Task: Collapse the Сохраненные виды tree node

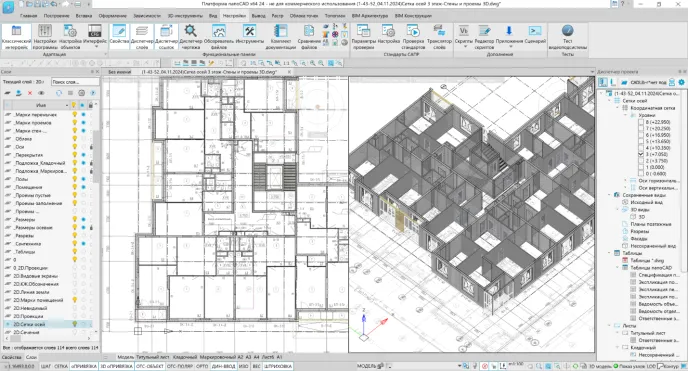Action: [x=610, y=195]
